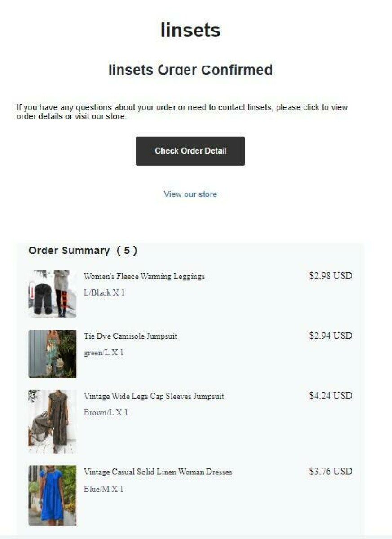Click the Check Order Detail button
This screenshot has width=392, height=539.
click(190, 151)
